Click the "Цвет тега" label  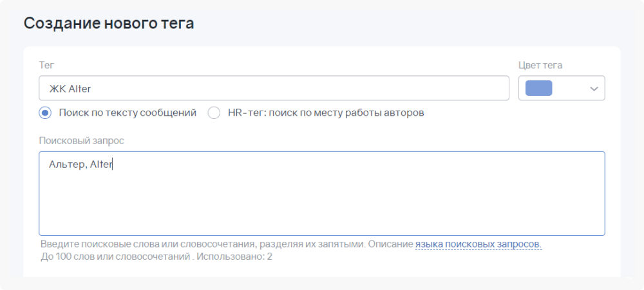(540, 65)
